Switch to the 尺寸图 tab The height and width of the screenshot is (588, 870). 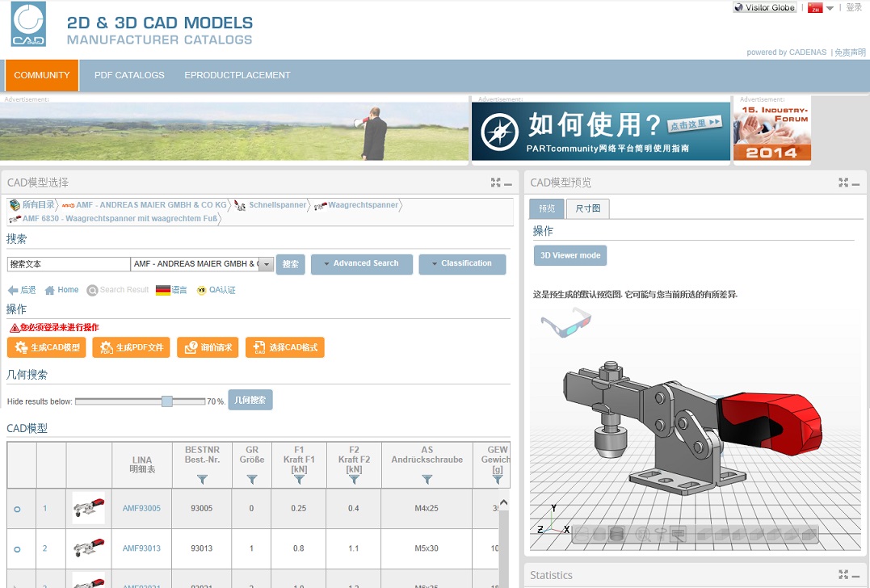pyautogui.click(x=587, y=208)
